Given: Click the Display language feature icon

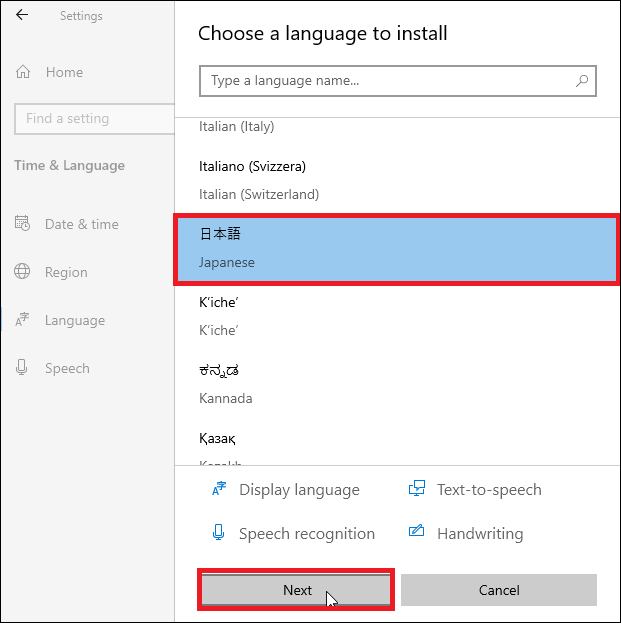Looking at the screenshot, I should (x=220, y=490).
